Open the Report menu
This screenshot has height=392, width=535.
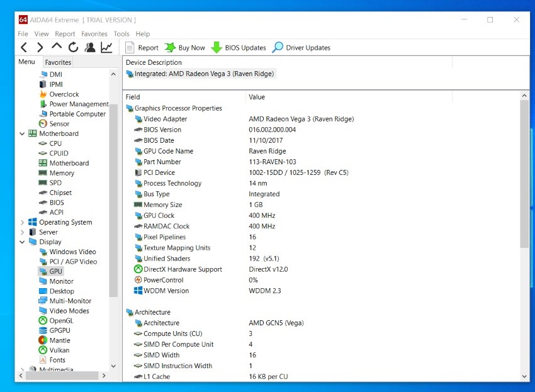click(65, 34)
